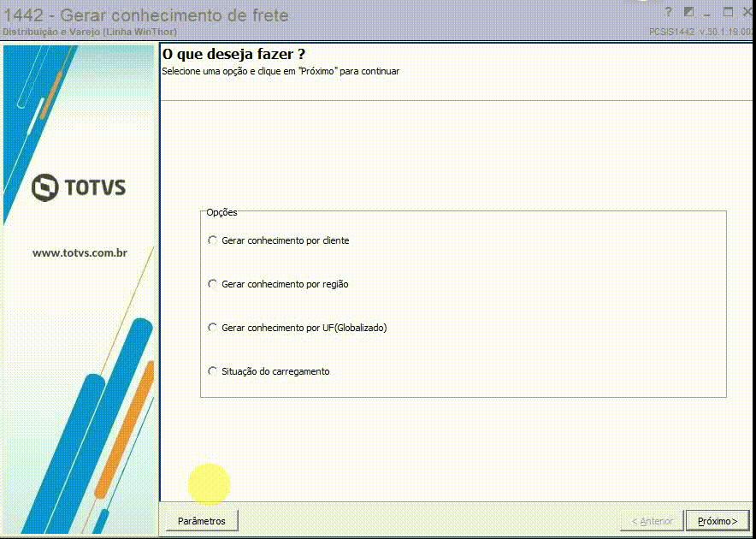Click Próximo to continue
756x539 pixels.
coord(718,521)
